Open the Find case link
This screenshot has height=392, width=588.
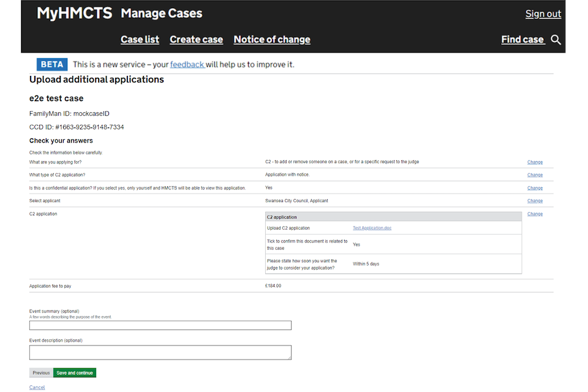[x=522, y=40]
